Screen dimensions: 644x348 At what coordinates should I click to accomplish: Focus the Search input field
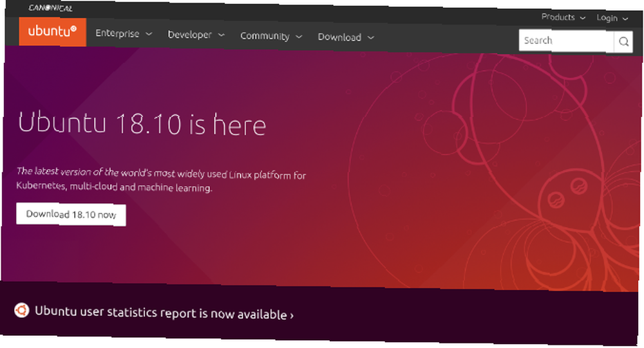[x=566, y=41]
